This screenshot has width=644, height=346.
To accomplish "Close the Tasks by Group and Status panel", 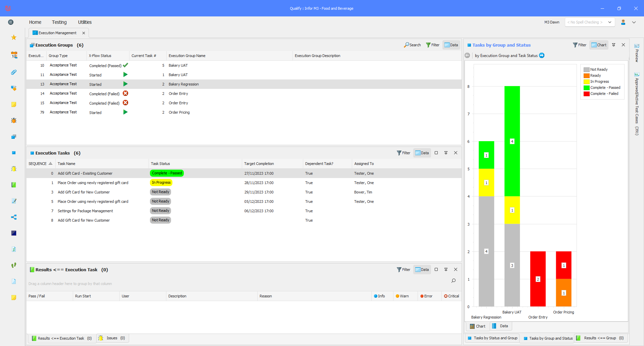I will (624, 45).
